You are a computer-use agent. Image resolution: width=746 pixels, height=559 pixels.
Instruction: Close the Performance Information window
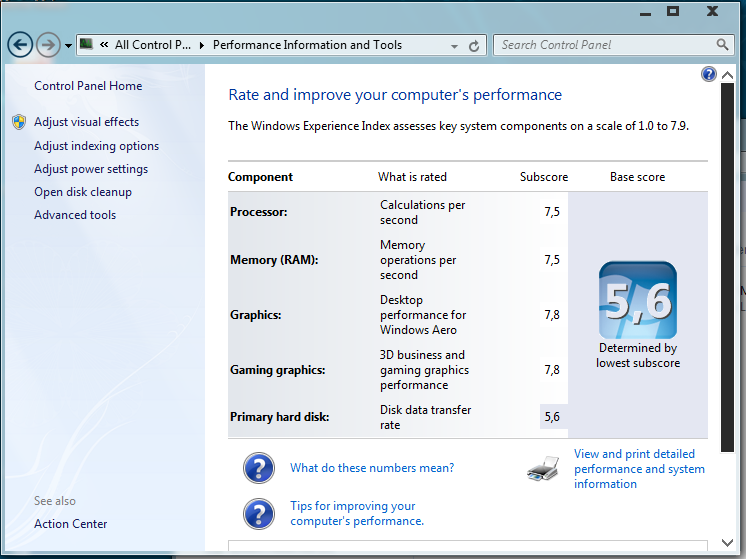click(x=712, y=11)
